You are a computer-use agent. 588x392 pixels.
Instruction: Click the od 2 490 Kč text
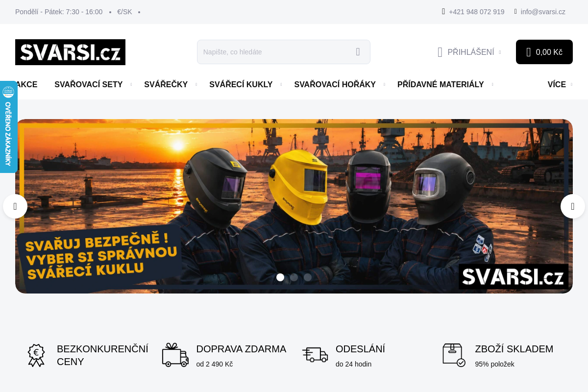tap(215, 364)
